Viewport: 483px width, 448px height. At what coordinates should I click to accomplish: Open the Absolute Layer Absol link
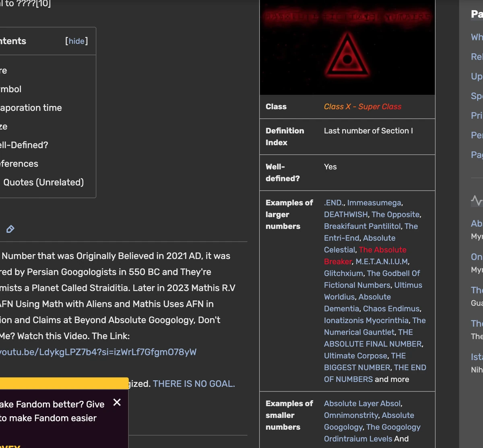362,404
